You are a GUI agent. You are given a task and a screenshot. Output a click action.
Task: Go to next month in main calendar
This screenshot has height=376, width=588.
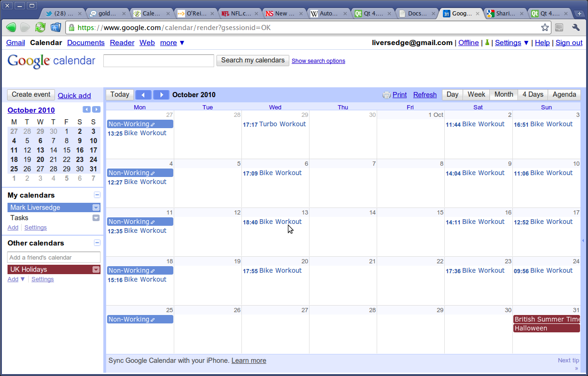click(161, 95)
